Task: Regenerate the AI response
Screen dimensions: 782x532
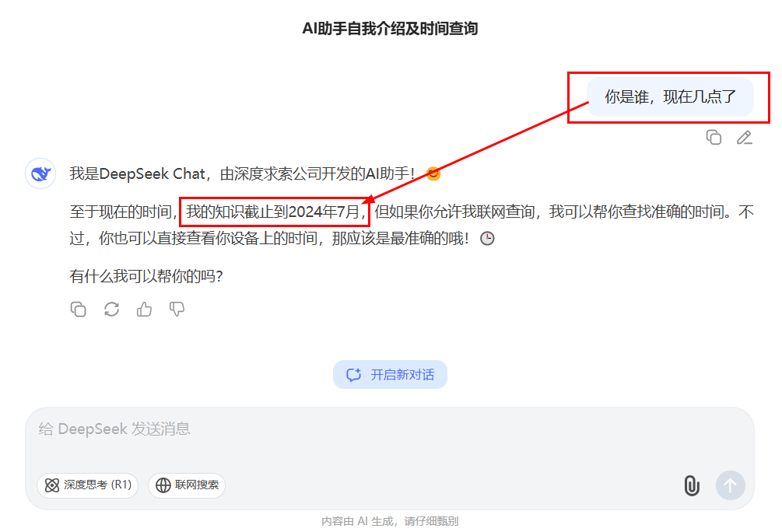Action: click(x=111, y=309)
